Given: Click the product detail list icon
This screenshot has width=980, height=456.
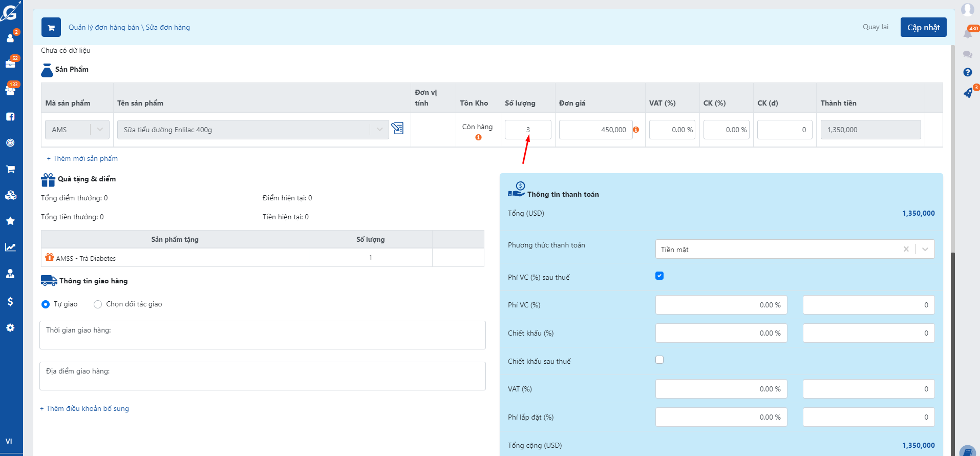Looking at the screenshot, I should tap(397, 128).
